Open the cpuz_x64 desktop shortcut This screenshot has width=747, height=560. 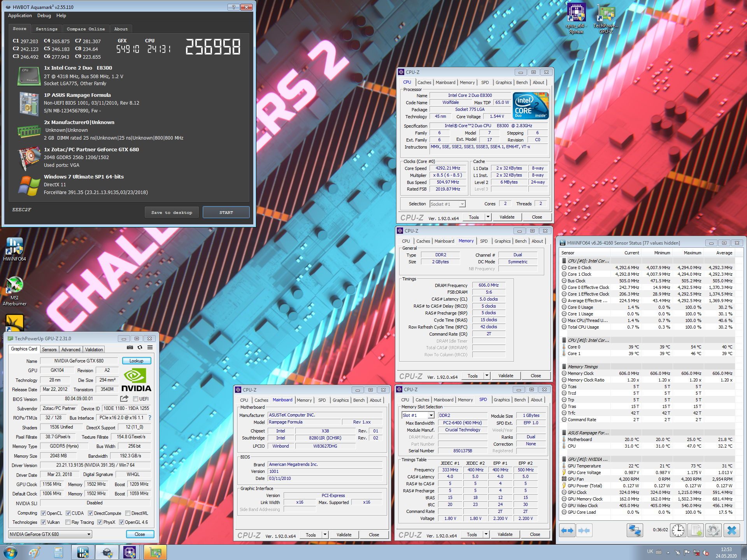(576, 19)
